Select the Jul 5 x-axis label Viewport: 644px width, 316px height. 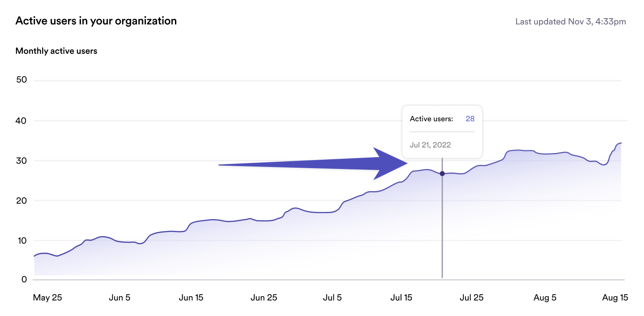(332, 298)
